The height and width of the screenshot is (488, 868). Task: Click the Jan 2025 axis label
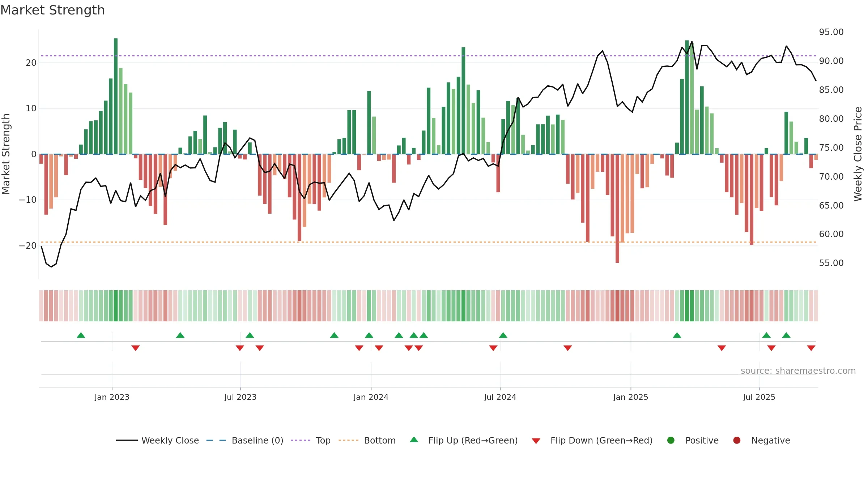(631, 397)
